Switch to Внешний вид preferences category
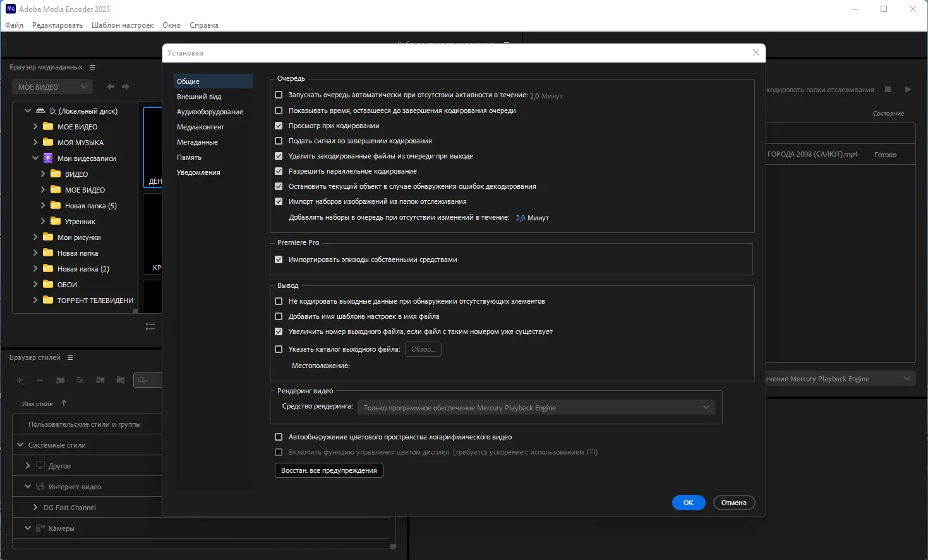 (214, 97)
